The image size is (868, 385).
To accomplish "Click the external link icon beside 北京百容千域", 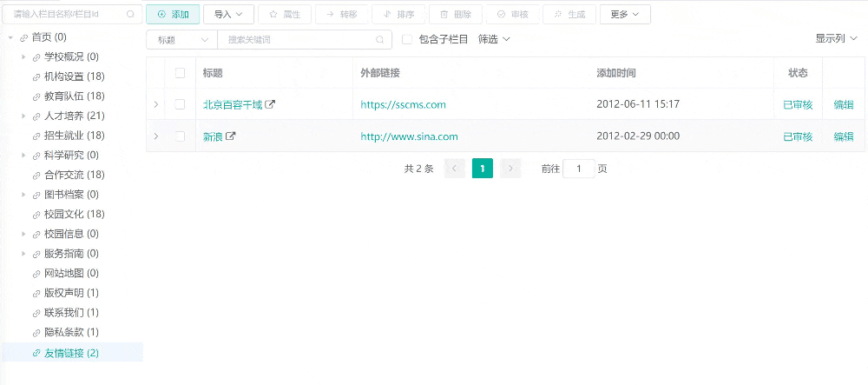I will tap(270, 104).
